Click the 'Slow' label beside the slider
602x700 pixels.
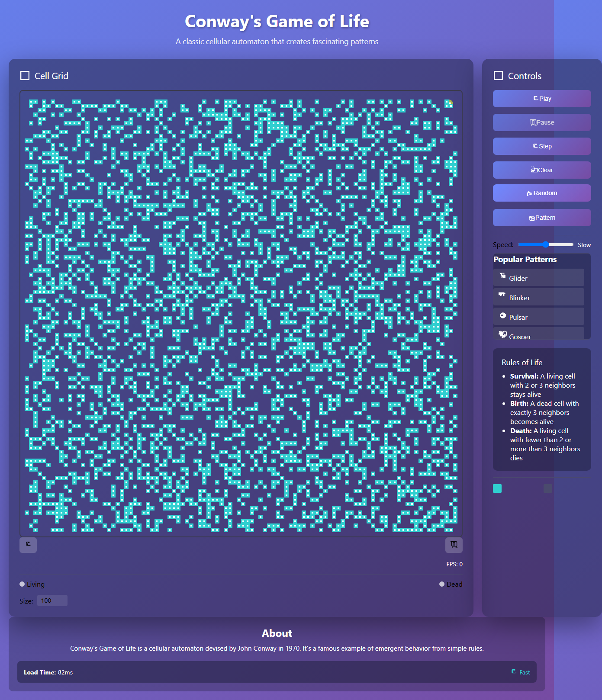click(584, 245)
